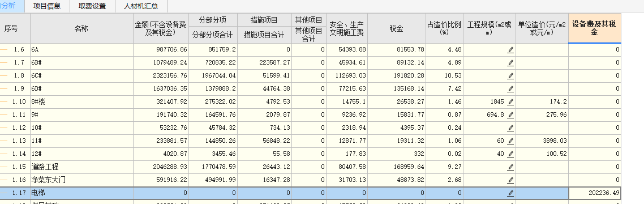Screen dimensions: 644x204
Task: Click project scale value 1845
Action: (x=497, y=101)
